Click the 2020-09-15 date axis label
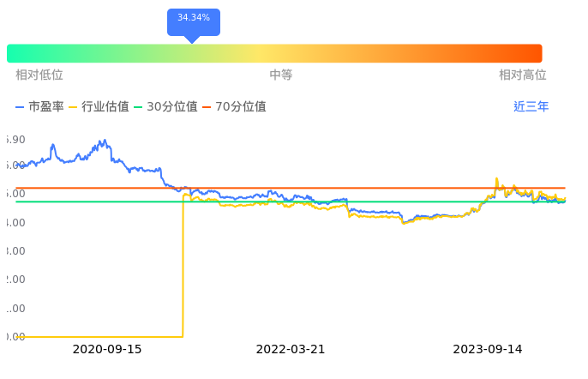The height and width of the screenshot is (379, 588). click(107, 350)
